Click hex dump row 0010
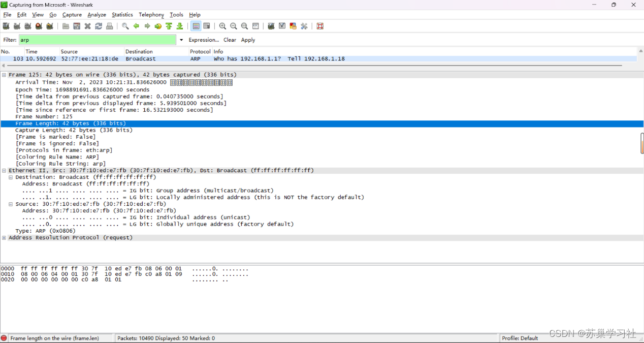This screenshot has width=644, height=343. click(124, 274)
